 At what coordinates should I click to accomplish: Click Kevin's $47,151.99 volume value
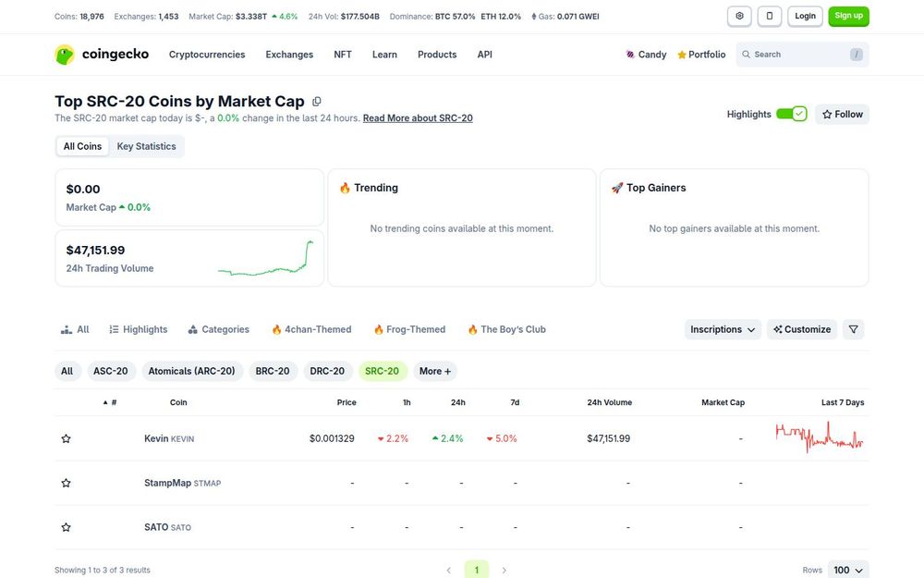[608, 438]
